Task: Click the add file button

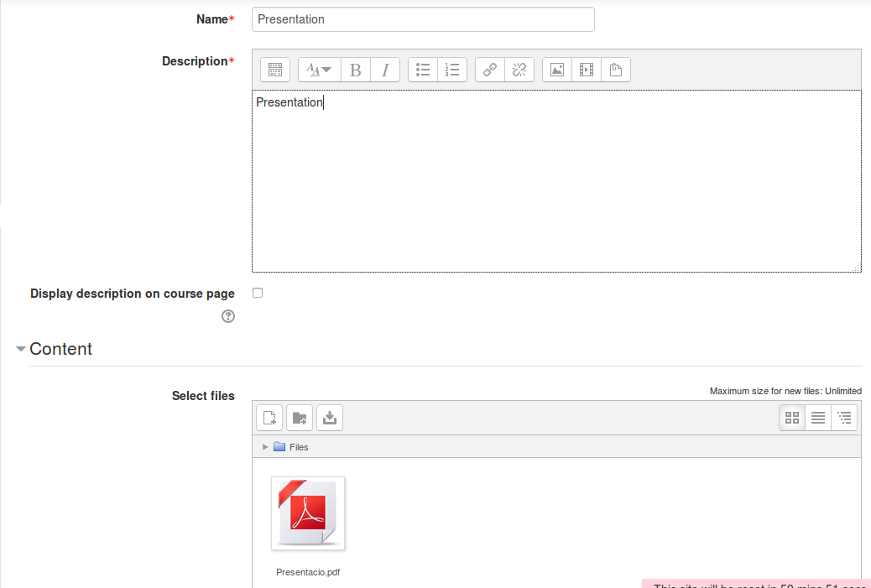Action: point(269,418)
